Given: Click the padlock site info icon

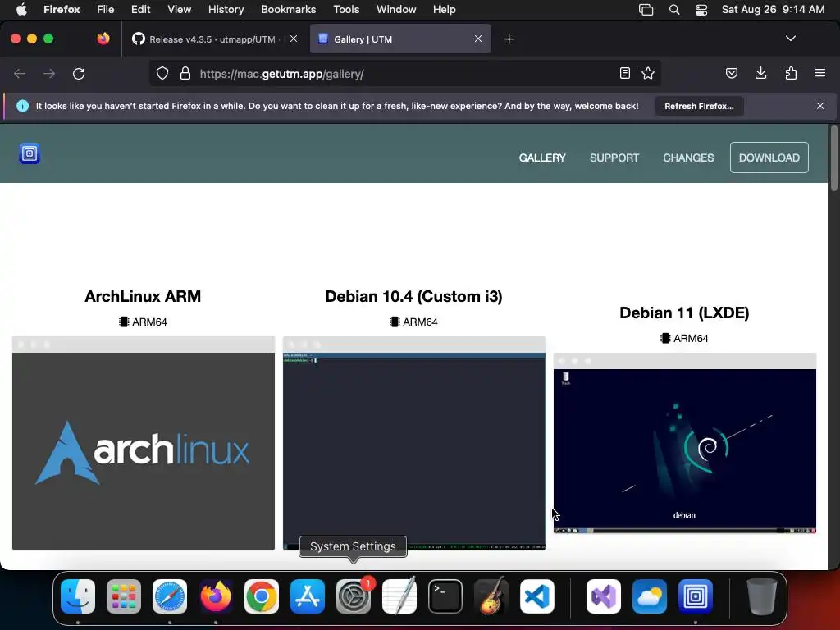Looking at the screenshot, I should (x=185, y=73).
